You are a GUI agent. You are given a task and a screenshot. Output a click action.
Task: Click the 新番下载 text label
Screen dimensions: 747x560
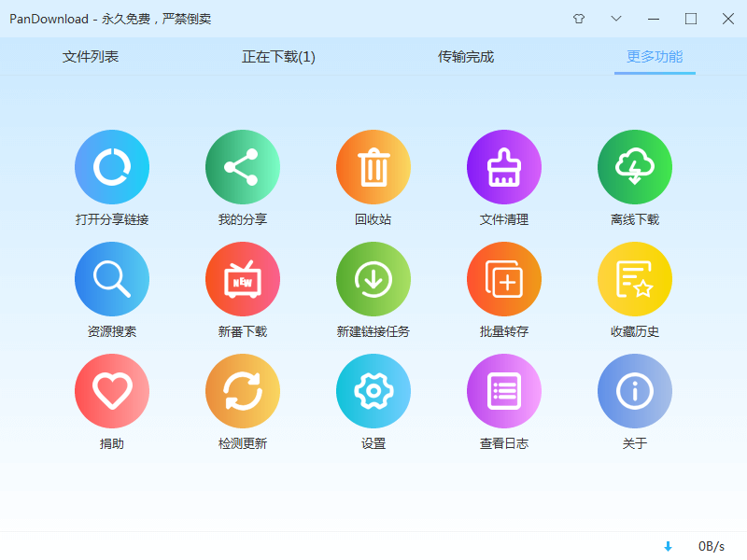(243, 331)
